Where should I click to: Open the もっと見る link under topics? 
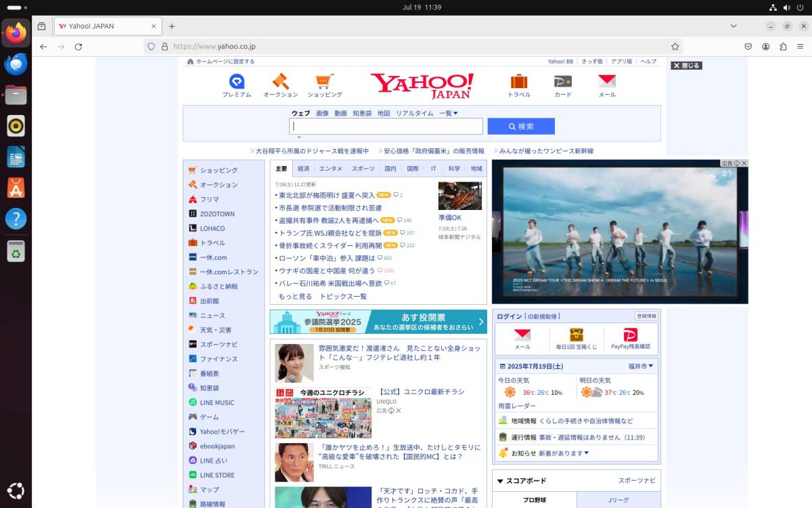(x=296, y=297)
